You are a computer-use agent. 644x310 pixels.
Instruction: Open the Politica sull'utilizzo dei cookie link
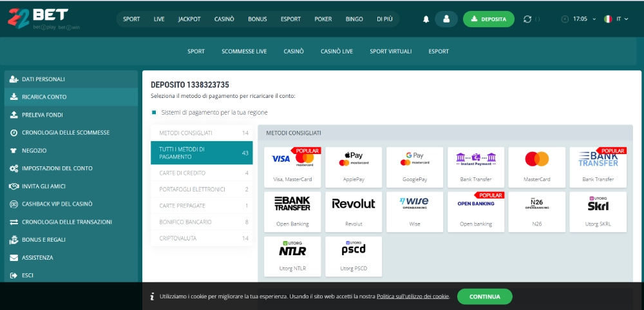(413, 296)
